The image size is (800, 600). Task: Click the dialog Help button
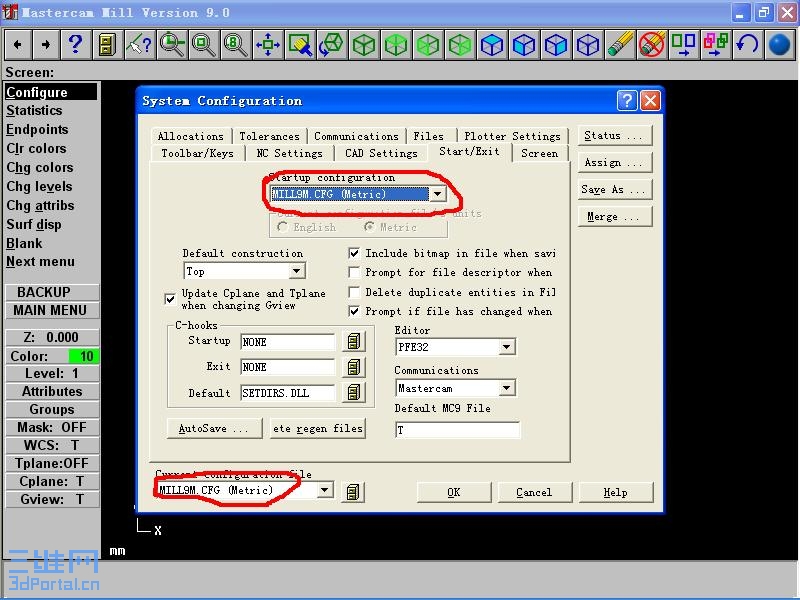[615, 492]
